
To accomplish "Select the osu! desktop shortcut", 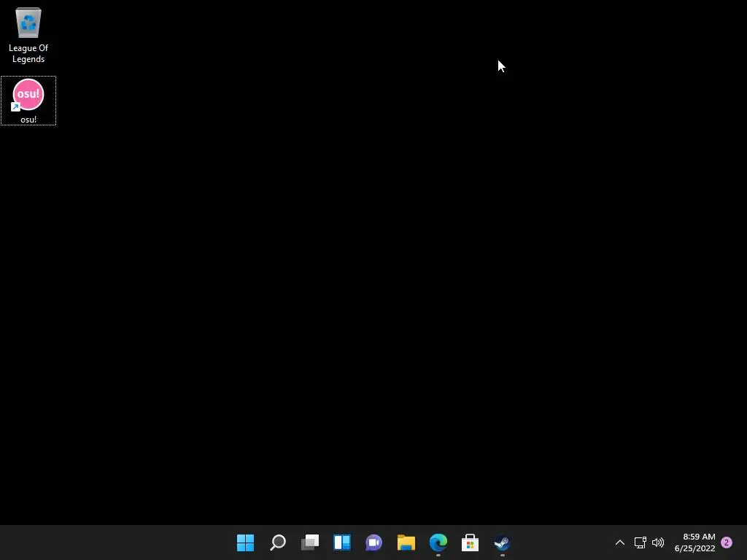I will [28, 101].
